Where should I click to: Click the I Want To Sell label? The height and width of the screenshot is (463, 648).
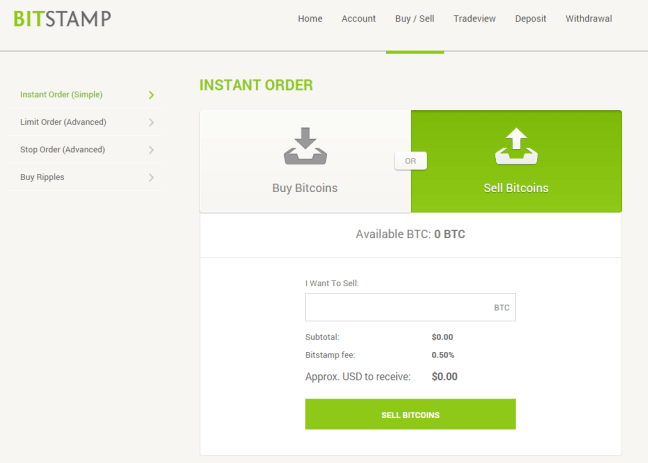click(x=332, y=283)
